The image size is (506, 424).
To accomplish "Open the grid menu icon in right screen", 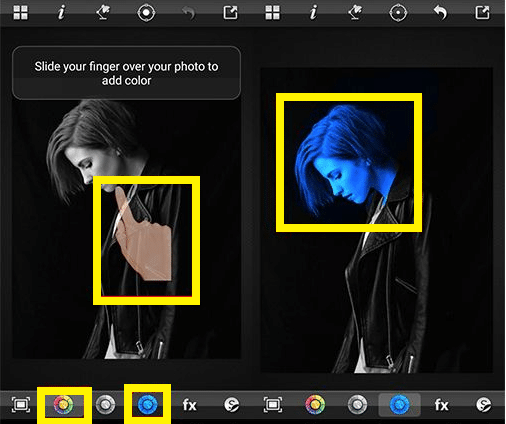I will (x=272, y=13).
